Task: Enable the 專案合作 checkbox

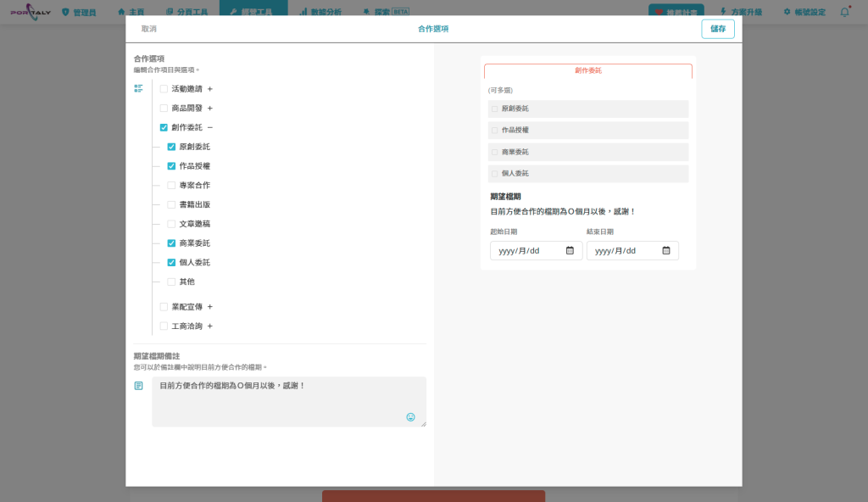Action: [x=171, y=185]
